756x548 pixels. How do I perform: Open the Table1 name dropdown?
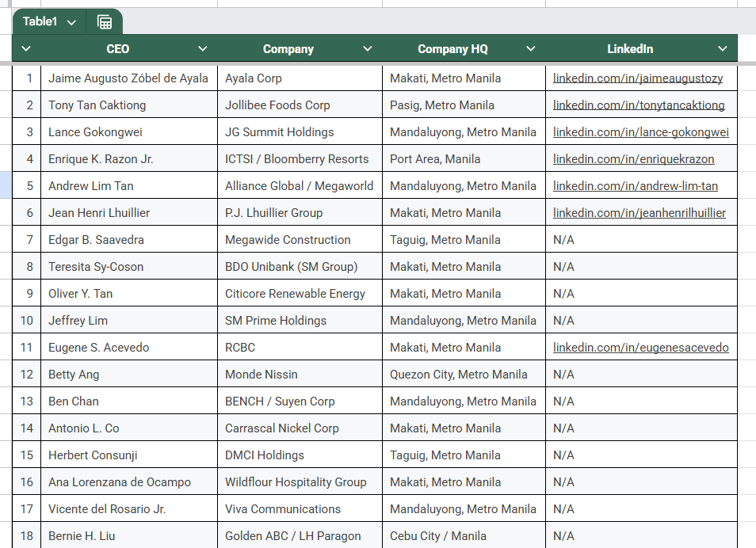tap(71, 22)
